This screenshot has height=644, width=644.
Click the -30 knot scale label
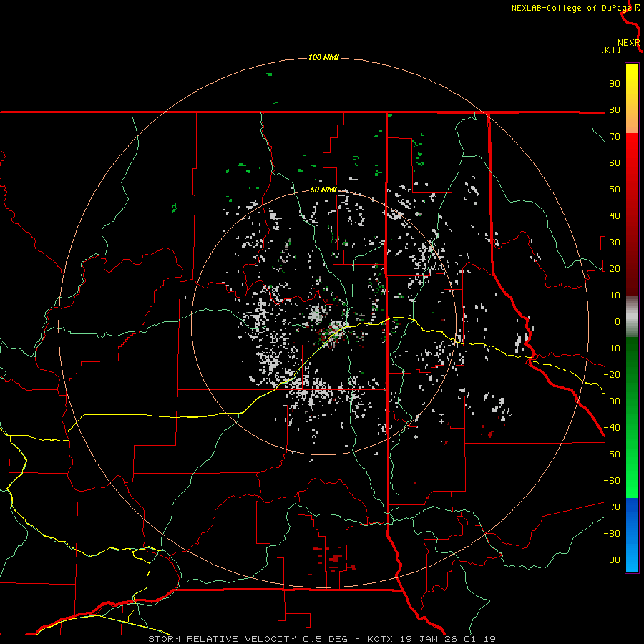(612, 401)
